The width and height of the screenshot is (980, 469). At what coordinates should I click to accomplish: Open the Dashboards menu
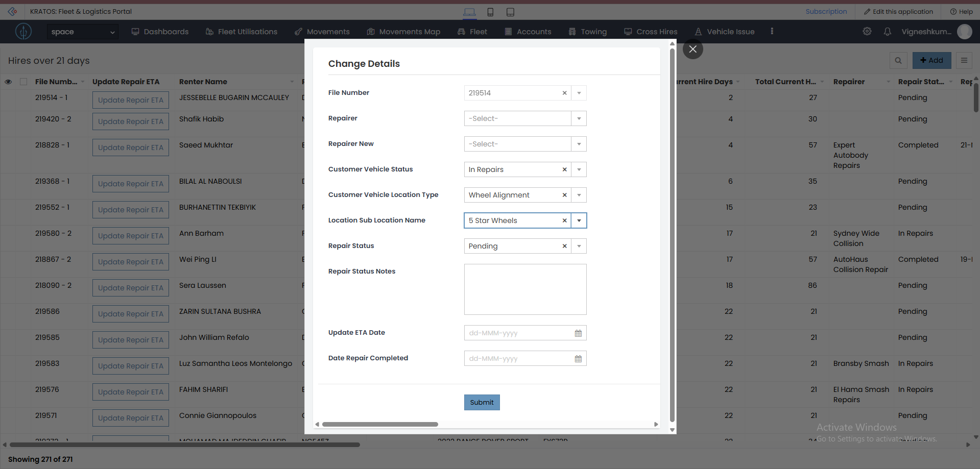tap(160, 32)
